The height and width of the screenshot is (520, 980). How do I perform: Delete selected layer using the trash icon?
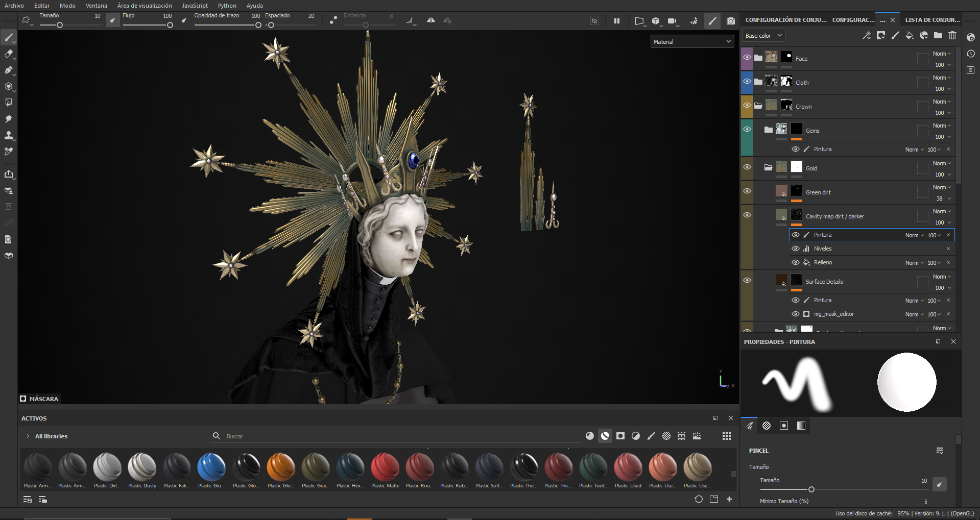pos(952,36)
